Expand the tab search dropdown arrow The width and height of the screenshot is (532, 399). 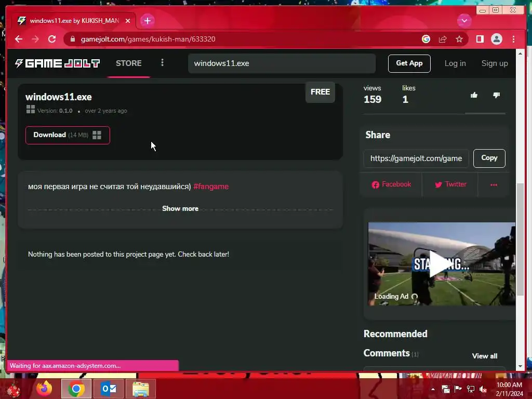[x=464, y=21]
